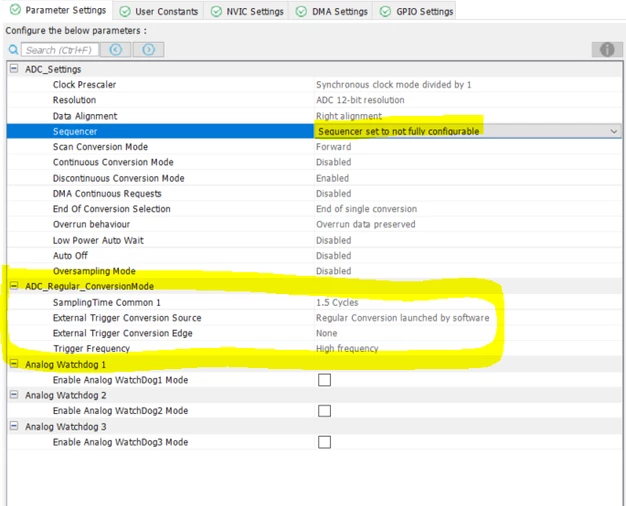The width and height of the screenshot is (626, 506).
Task: Click 'Synchronous clock mode divided by 1' value
Action: point(394,85)
